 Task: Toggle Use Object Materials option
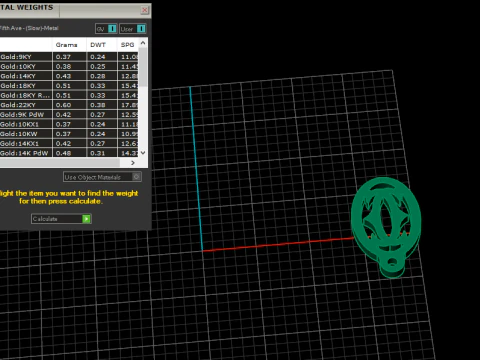(x=102, y=177)
